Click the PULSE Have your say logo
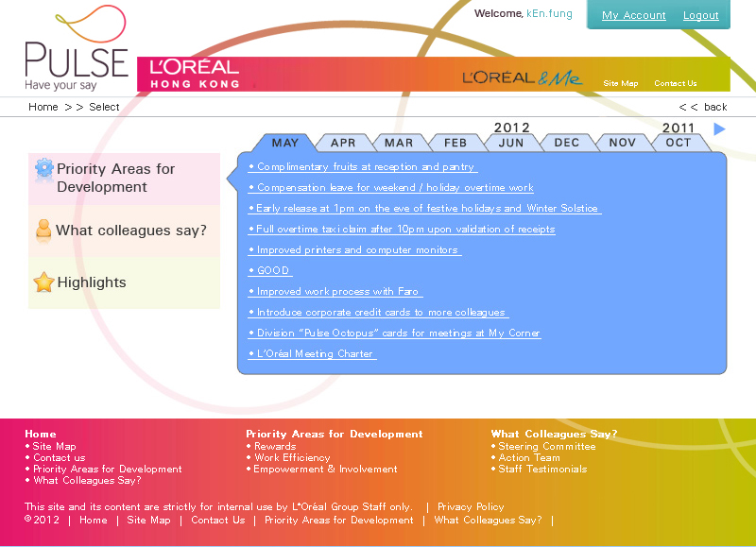This screenshot has width=756, height=547. click(77, 48)
